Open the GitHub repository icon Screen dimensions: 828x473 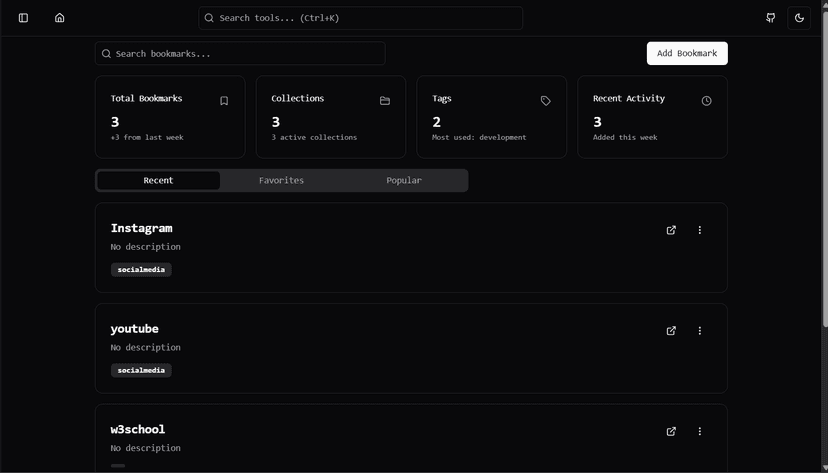click(770, 18)
